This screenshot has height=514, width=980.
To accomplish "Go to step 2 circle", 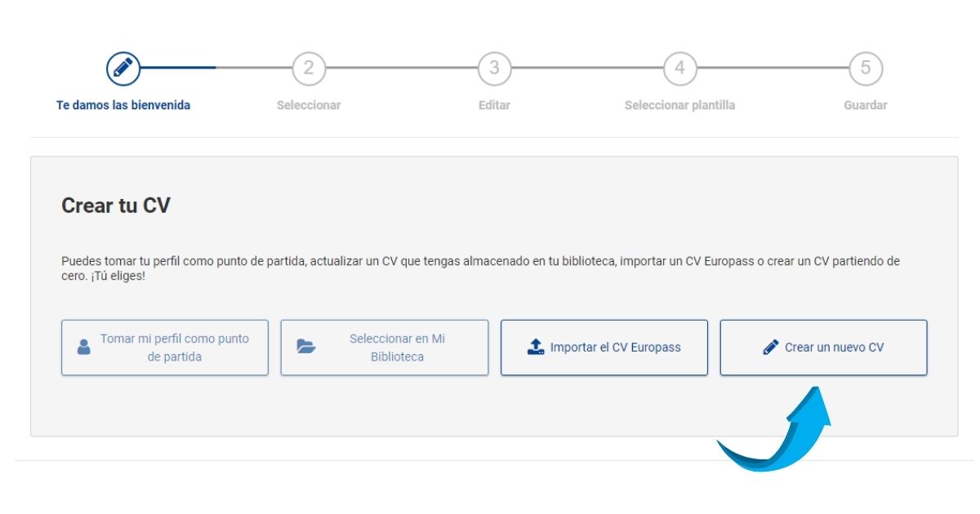I will (309, 68).
